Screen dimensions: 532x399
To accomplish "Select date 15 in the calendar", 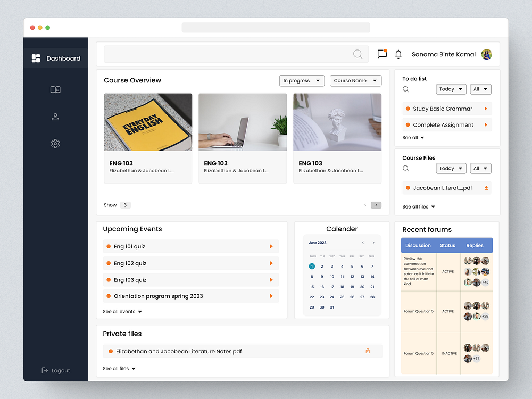I will [x=312, y=287].
